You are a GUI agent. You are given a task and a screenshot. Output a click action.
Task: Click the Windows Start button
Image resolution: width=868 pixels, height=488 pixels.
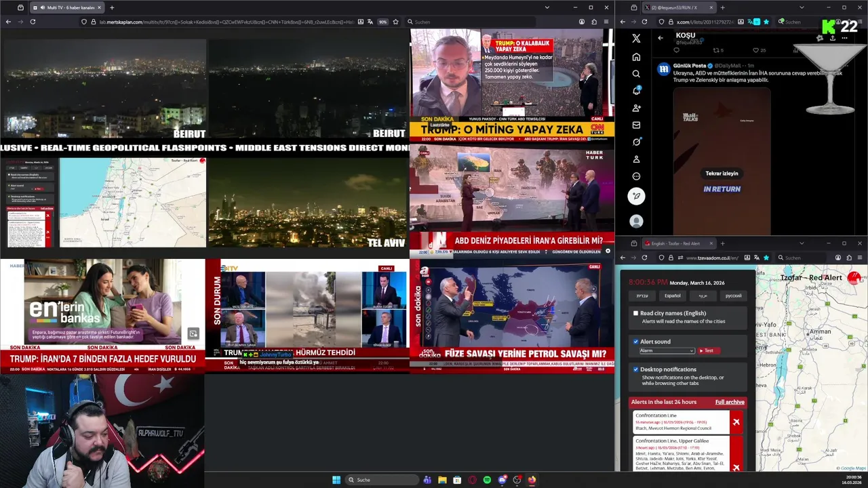336,480
